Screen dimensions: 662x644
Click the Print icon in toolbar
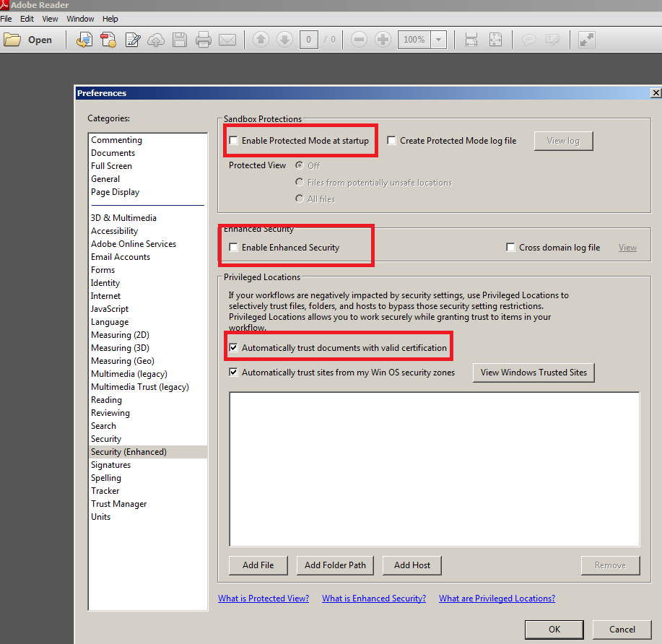[203, 40]
